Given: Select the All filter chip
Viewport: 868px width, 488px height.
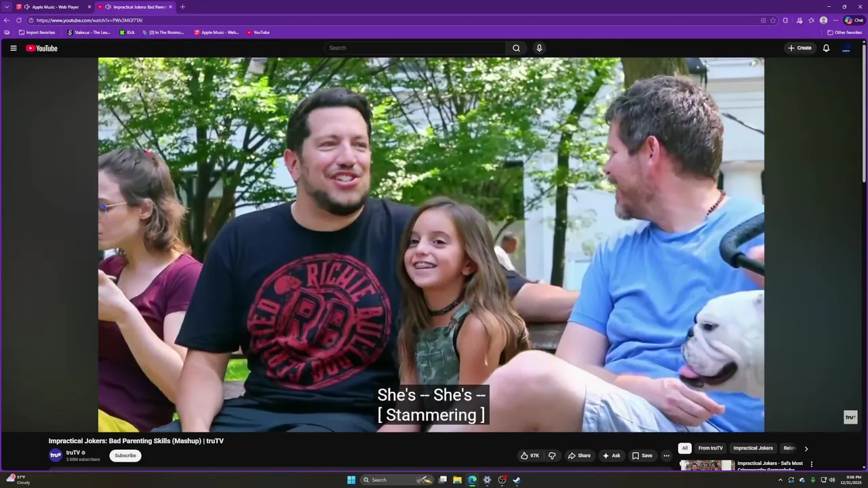Looking at the screenshot, I should [685, 448].
